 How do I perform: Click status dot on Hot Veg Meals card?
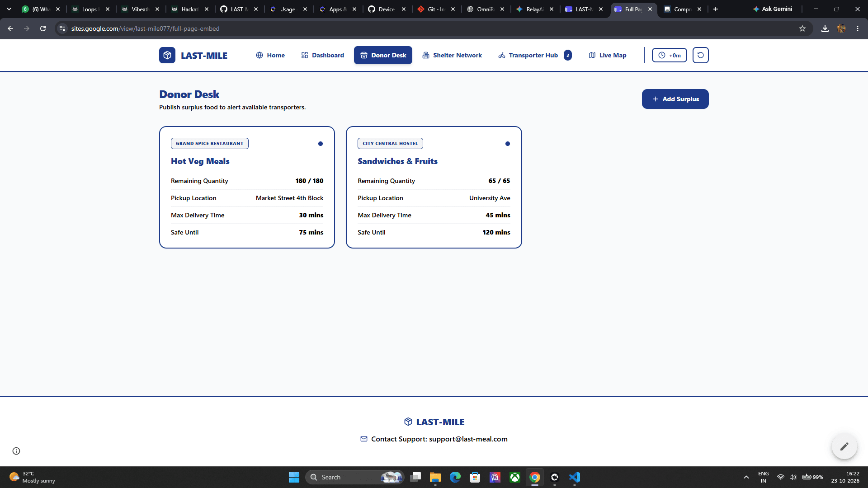321,144
